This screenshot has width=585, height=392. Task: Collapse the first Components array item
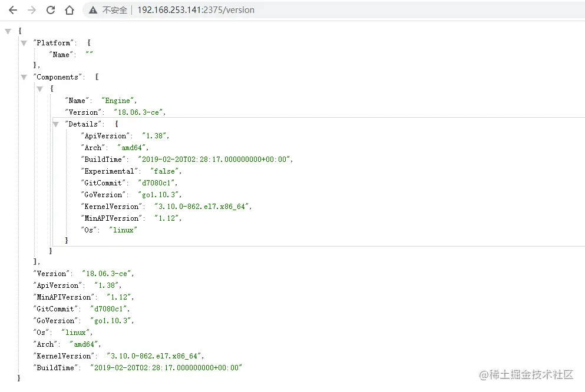tap(39, 89)
